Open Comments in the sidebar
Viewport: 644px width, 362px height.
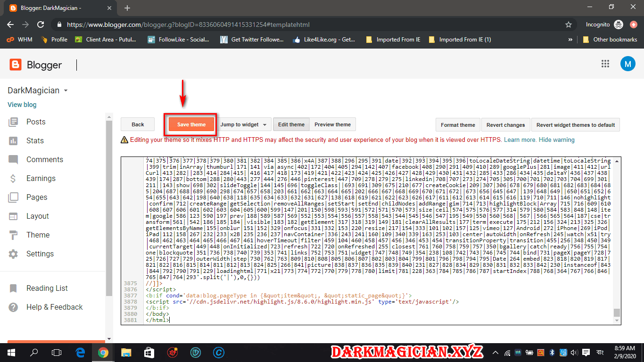[45, 159]
